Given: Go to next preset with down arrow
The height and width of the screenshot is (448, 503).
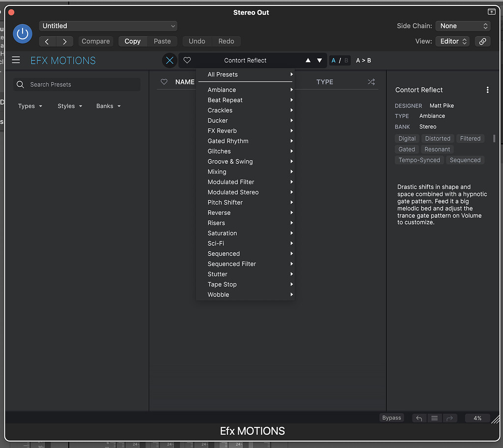Looking at the screenshot, I should coord(319,60).
